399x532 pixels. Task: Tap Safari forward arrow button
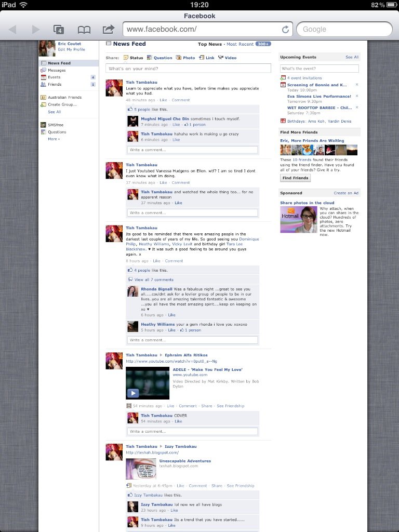click(x=36, y=30)
